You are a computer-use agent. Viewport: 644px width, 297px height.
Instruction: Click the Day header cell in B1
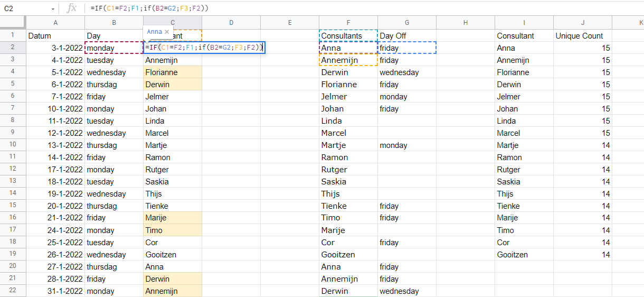[114, 36]
